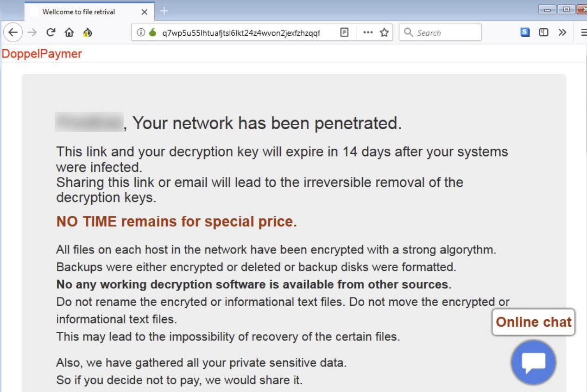Expand the page actions menu with three dots
The height and width of the screenshot is (392, 587).
368,32
